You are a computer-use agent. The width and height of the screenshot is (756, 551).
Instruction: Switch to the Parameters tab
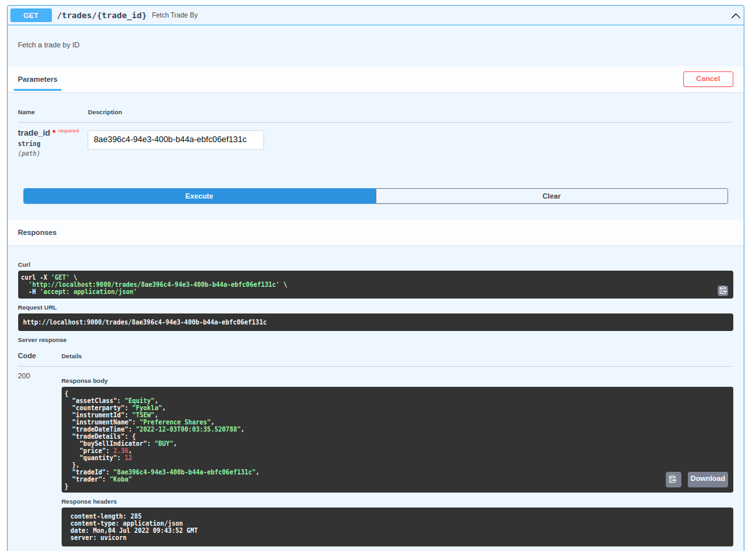tap(37, 79)
